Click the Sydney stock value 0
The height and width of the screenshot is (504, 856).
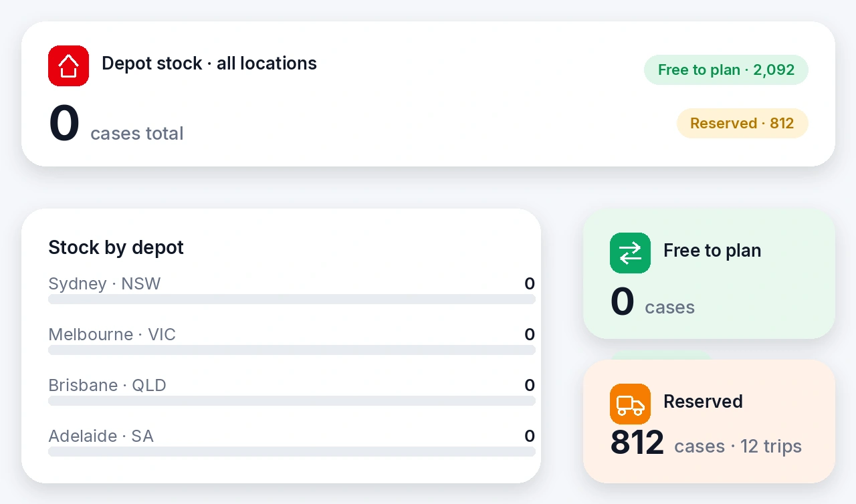pos(530,284)
